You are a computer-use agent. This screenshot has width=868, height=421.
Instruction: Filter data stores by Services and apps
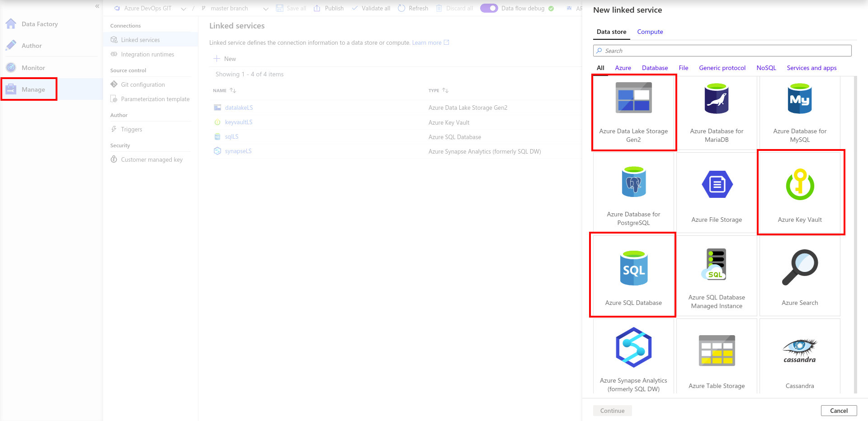pyautogui.click(x=811, y=68)
